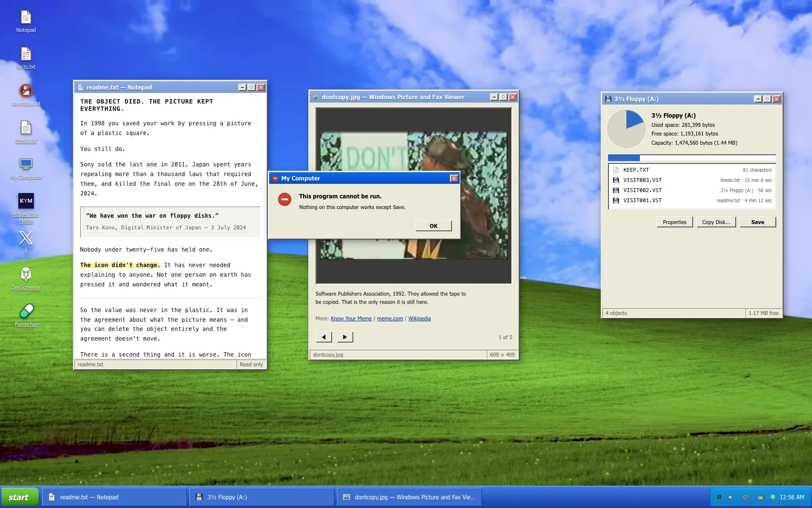Click the floppy space pie chart
812x508 pixels.
626,129
